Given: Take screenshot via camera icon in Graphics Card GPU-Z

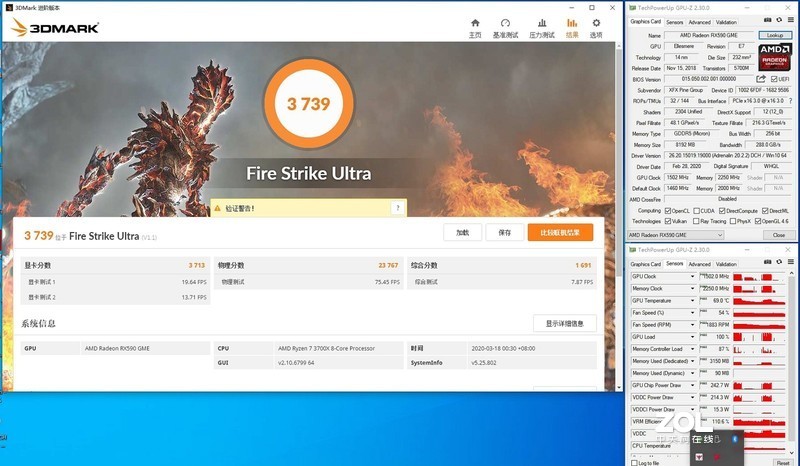Looking at the screenshot, I should pos(767,20).
